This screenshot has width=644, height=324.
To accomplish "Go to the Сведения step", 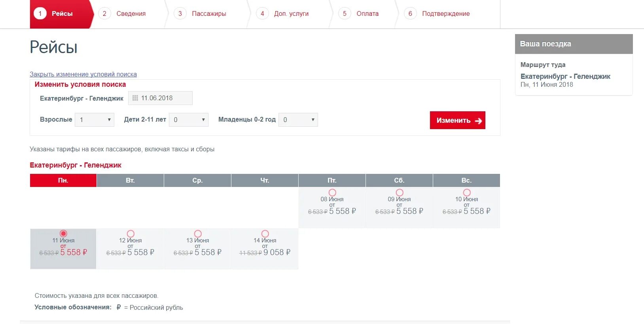I will [x=131, y=13].
